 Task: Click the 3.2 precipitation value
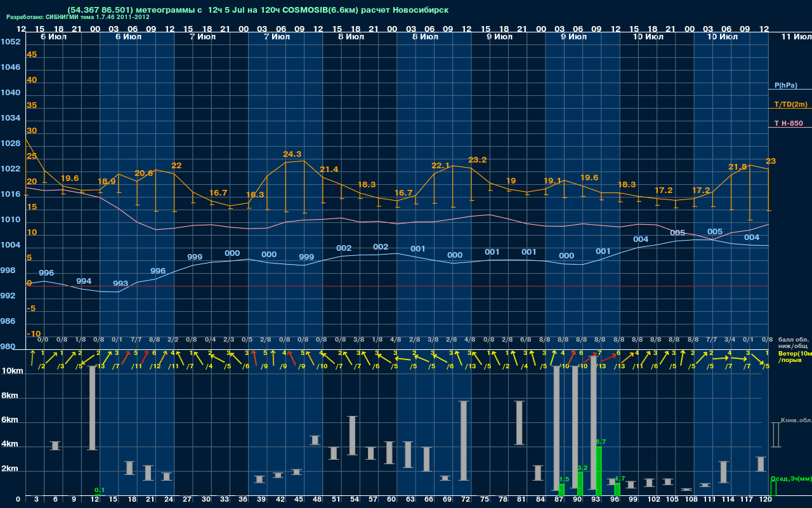point(583,467)
